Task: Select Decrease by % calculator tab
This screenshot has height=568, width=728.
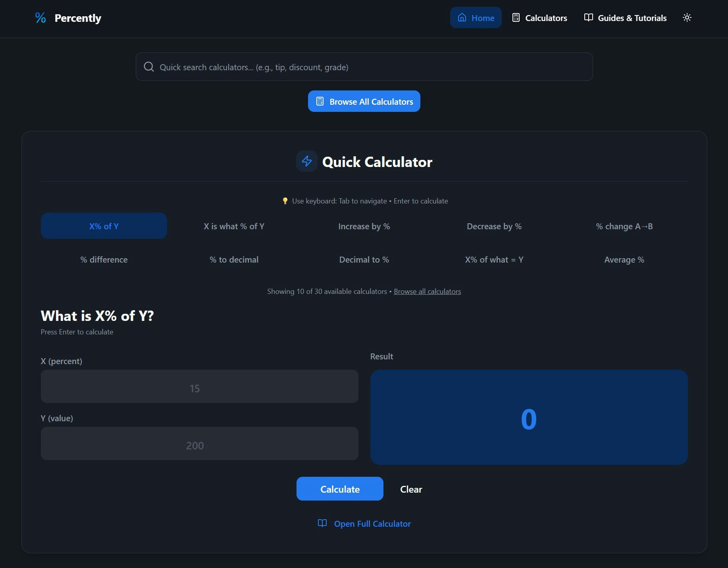Action: pyautogui.click(x=494, y=226)
